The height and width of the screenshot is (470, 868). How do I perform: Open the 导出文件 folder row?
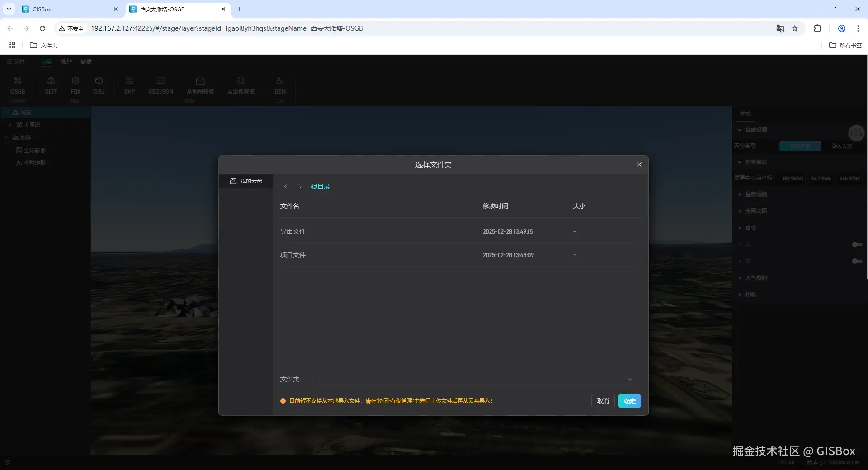[x=460, y=231]
